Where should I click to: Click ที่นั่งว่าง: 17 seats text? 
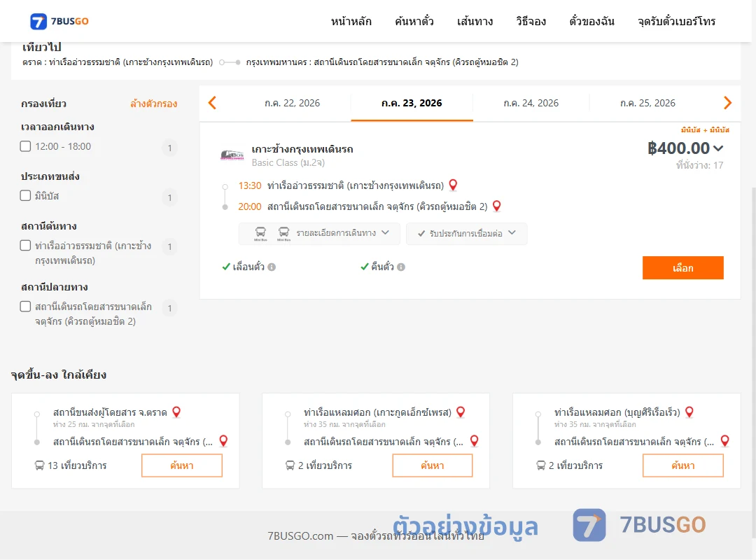(x=699, y=165)
